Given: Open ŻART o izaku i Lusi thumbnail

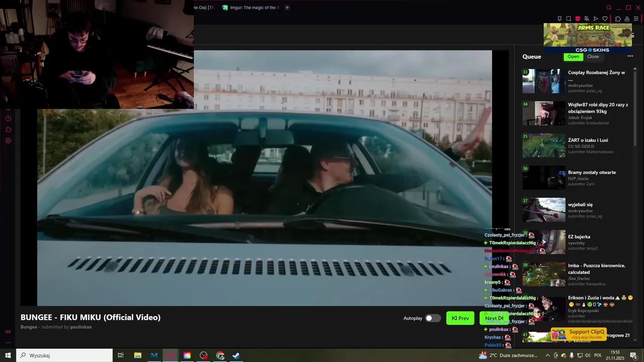Looking at the screenshot, I should coord(544,146).
